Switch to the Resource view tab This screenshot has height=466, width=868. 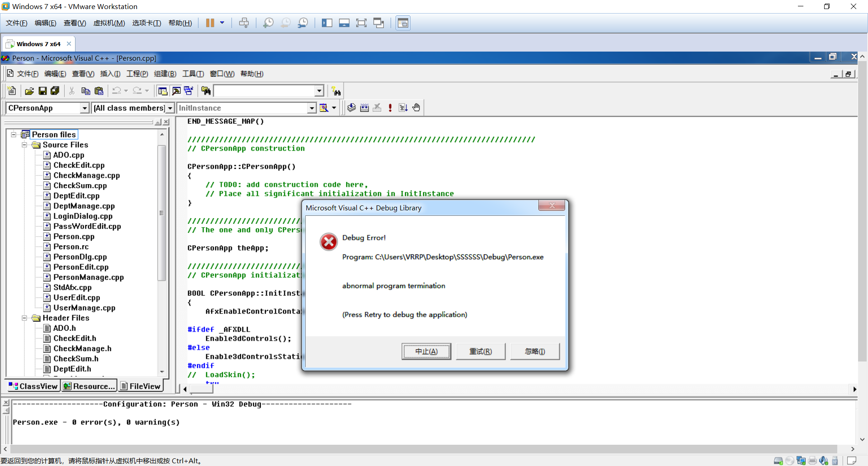coord(89,386)
